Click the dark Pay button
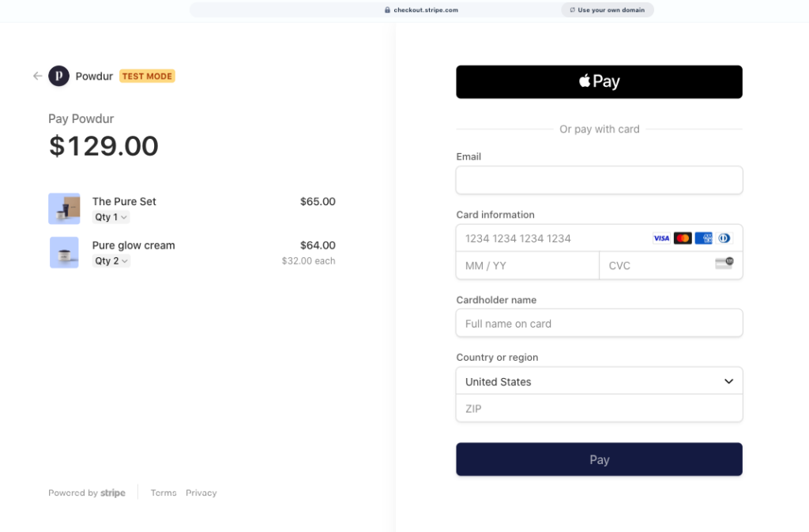The width and height of the screenshot is (809, 532). coord(599,459)
